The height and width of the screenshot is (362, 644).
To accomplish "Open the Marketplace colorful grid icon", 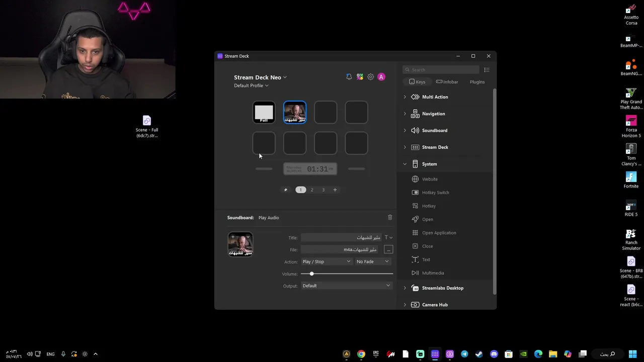I will click(360, 77).
